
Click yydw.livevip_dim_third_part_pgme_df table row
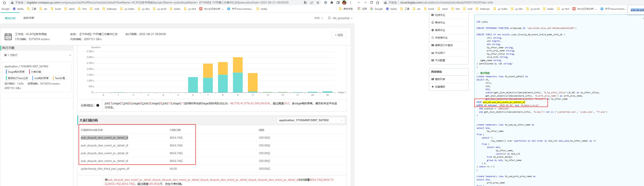212,169
